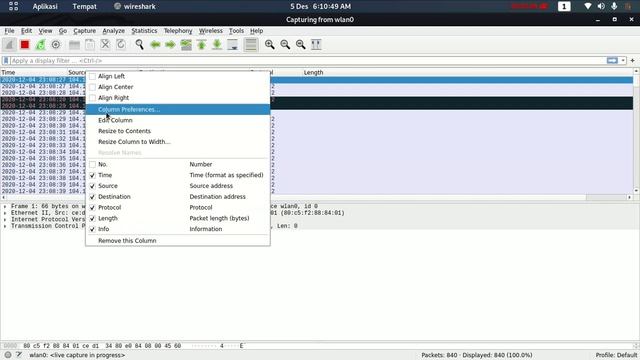Open the system volume indicator
Image resolution: width=640 pixels, height=360 pixels.
[601, 7]
